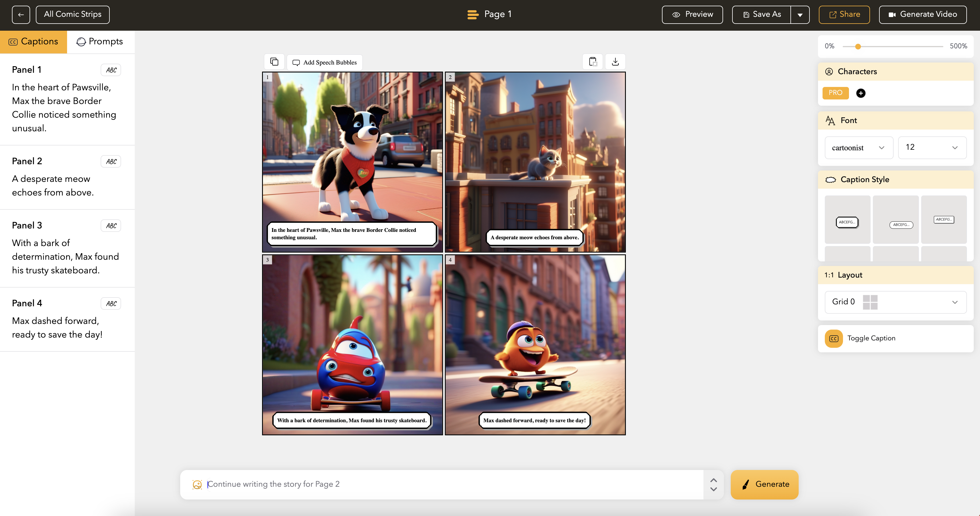Click the emoji icon in the story input
980x516 pixels.
click(x=197, y=484)
